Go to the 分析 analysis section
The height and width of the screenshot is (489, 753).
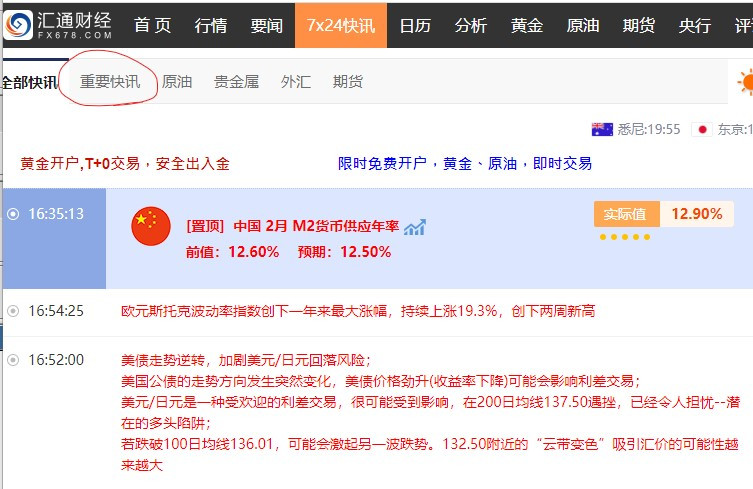click(x=471, y=25)
